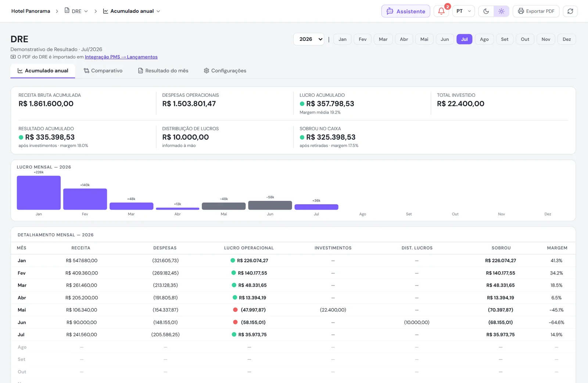Expand the Acumulado anual breadcrumb dropdown
The height and width of the screenshot is (383, 588).
(132, 11)
